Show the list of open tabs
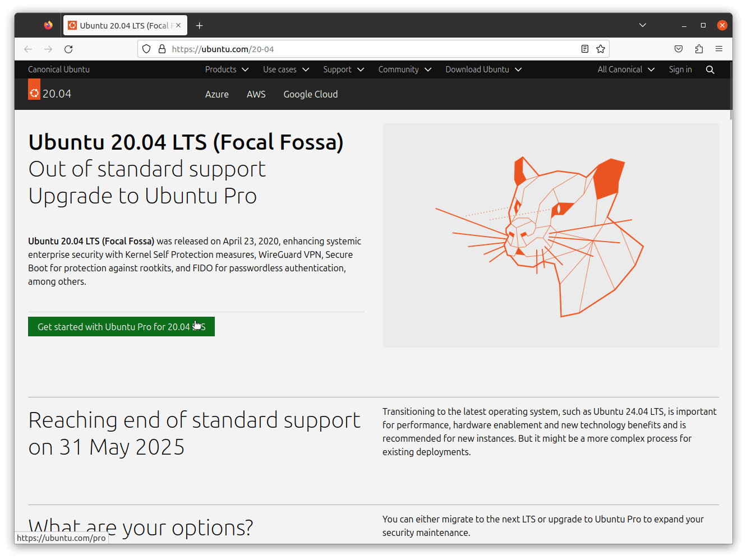Image resolution: width=747 pixels, height=560 pixels. click(x=642, y=25)
